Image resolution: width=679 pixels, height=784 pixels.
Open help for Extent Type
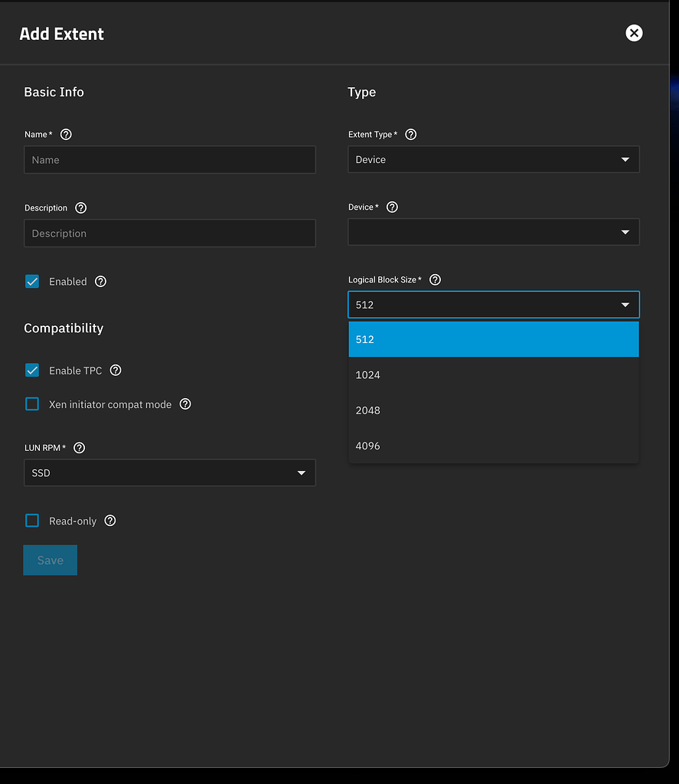pos(410,134)
